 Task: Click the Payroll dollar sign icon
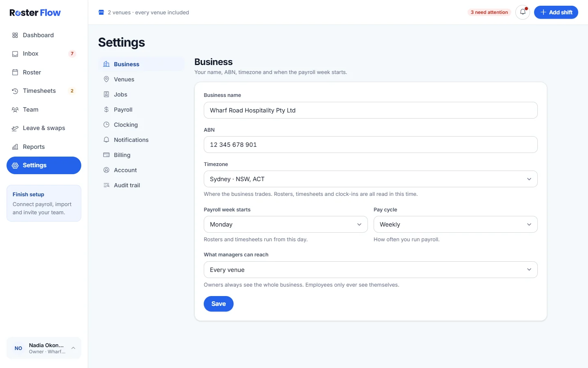pos(106,110)
